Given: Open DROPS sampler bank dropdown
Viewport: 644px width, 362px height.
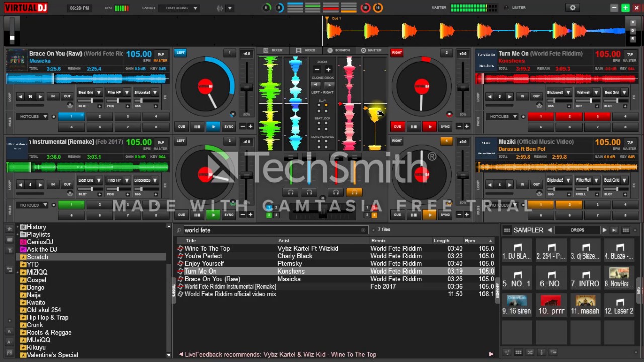Looking at the screenshot, I should [x=577, y=230].
